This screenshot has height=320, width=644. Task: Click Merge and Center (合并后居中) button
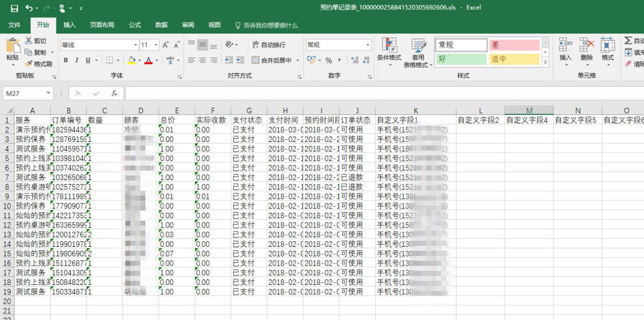tap(273, 61)
